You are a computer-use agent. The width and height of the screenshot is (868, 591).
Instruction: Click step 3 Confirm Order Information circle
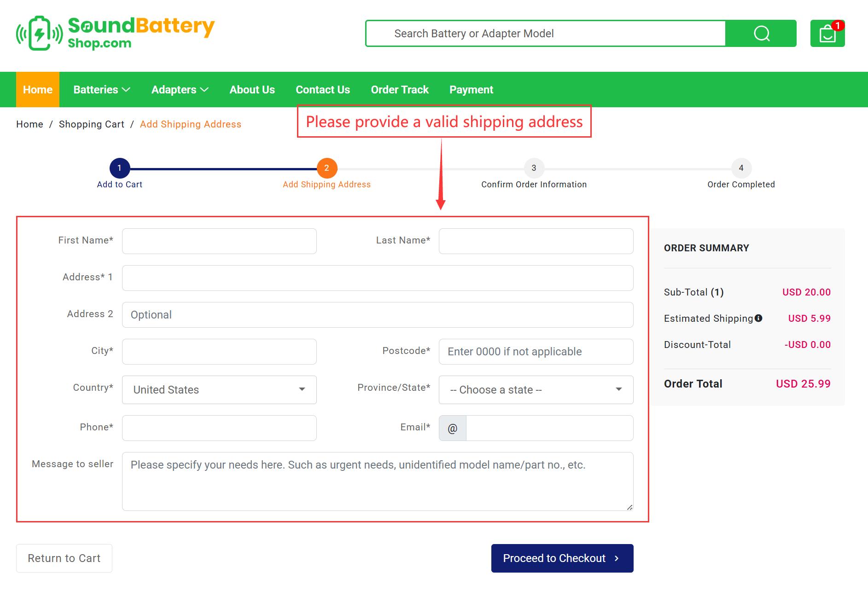pyautogui.click(x=534, y=168)
